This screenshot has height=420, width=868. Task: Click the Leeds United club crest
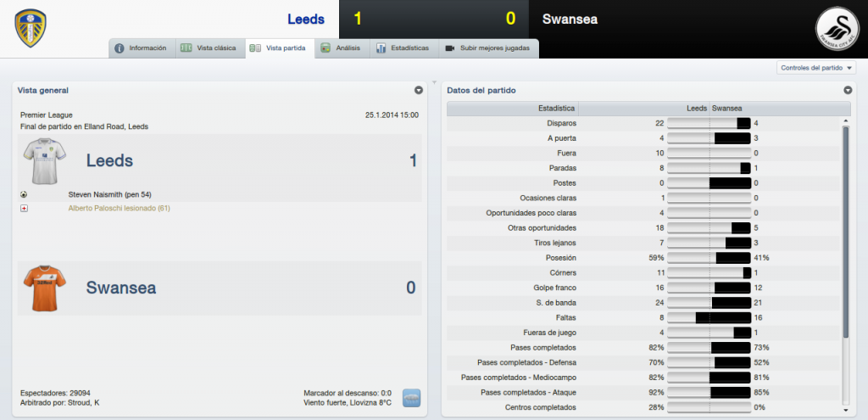31,28
